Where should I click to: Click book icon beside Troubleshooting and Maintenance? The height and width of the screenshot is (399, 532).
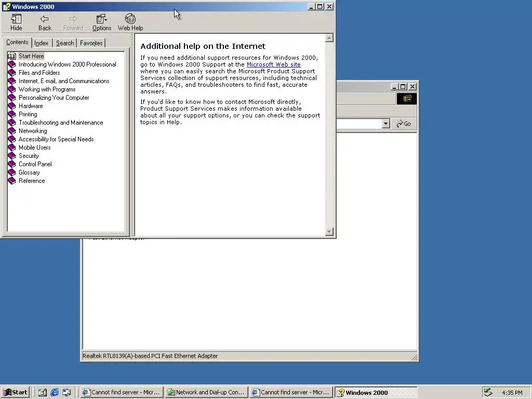coord(12,123)
